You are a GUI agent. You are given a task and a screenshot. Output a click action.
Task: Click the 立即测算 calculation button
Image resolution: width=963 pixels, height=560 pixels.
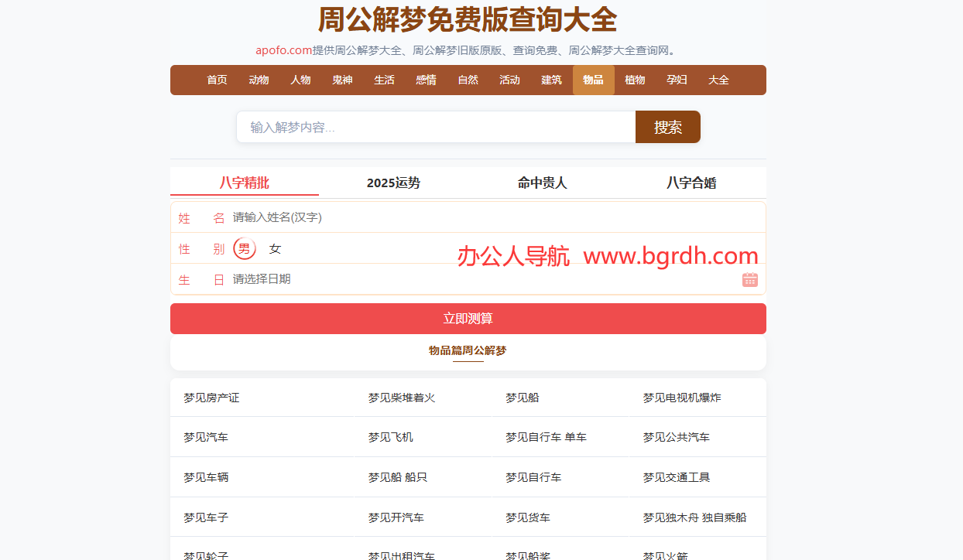pos(468,318)
